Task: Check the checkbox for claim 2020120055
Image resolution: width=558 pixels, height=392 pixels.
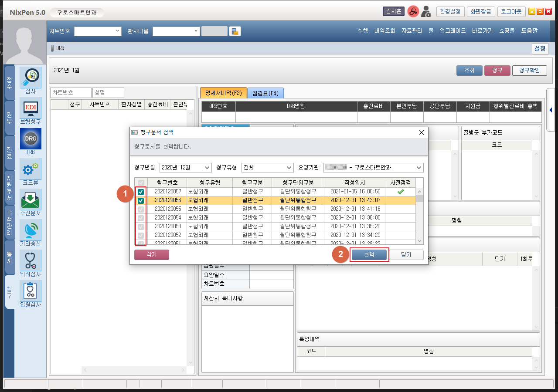Action: 141,209
